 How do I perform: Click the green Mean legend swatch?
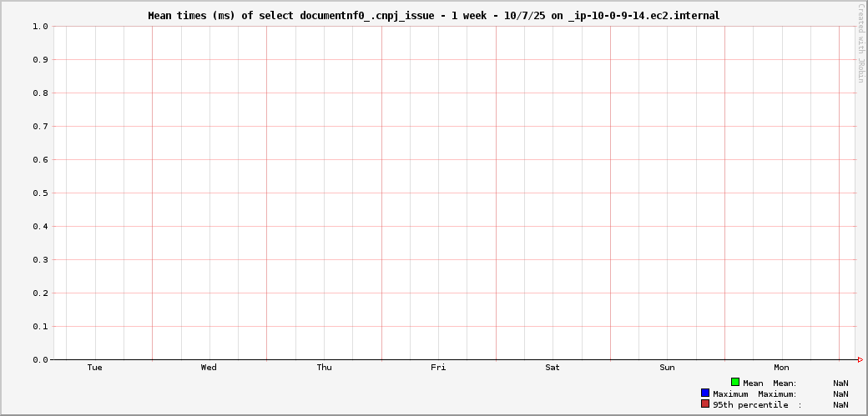pos(735,382)
